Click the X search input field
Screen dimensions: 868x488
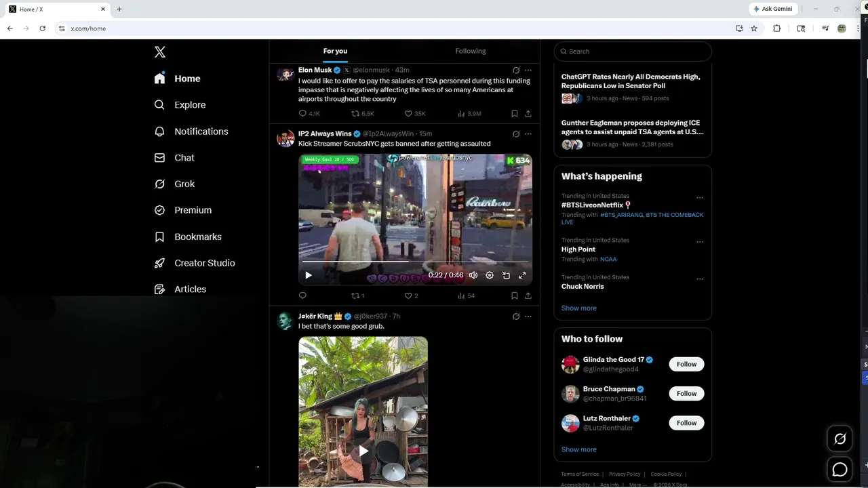click(x=633, y=52)
